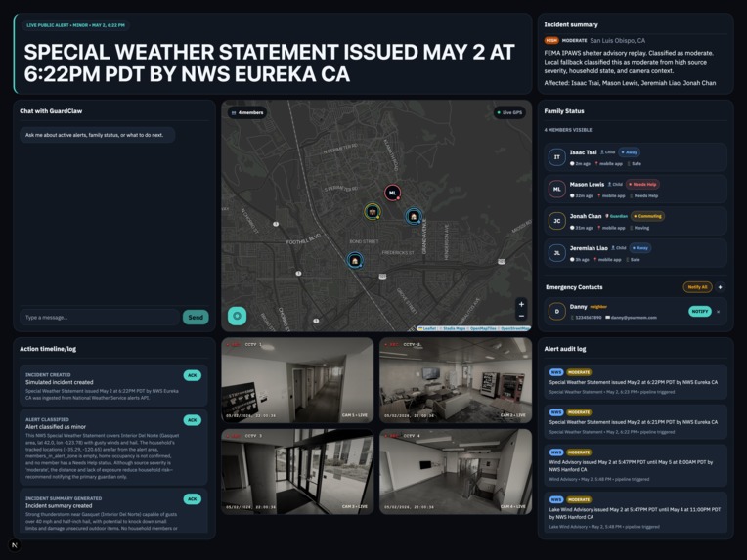Click the MODERATE badge on the Wind Advisory entry
The image size is (747, 560).
click(x=579, y=452)
